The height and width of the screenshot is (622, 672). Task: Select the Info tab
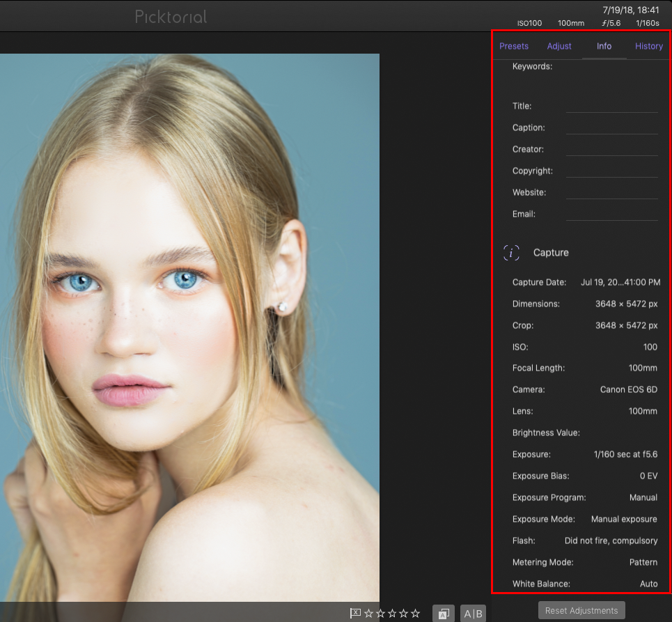[604, 46]
